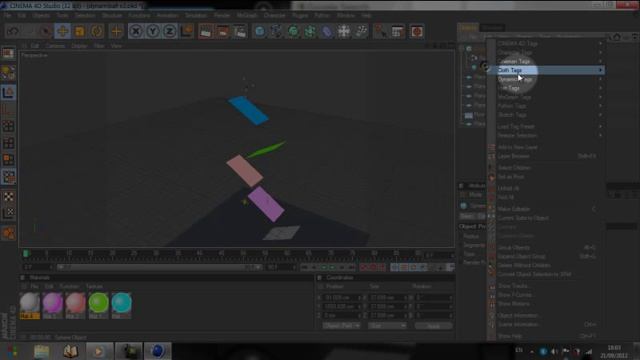Screen dimensions: 640x360
Task: Click the green Array modeling icon
Action: (310, 31)
